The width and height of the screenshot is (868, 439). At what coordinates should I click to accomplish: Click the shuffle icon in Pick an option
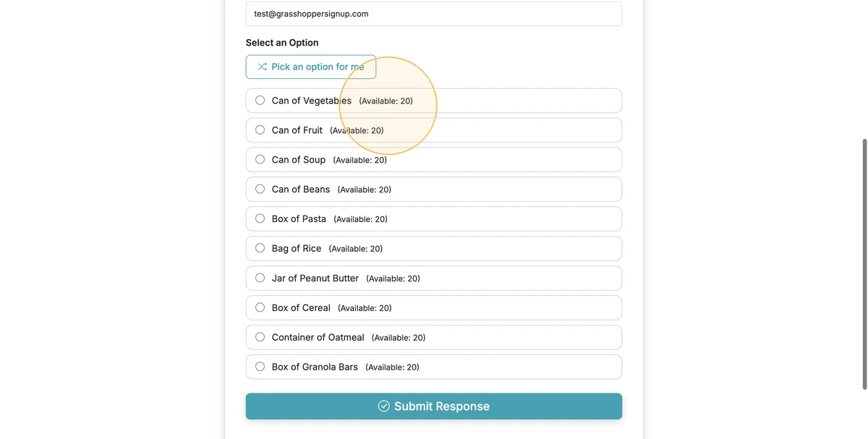[x=262, y=67]
